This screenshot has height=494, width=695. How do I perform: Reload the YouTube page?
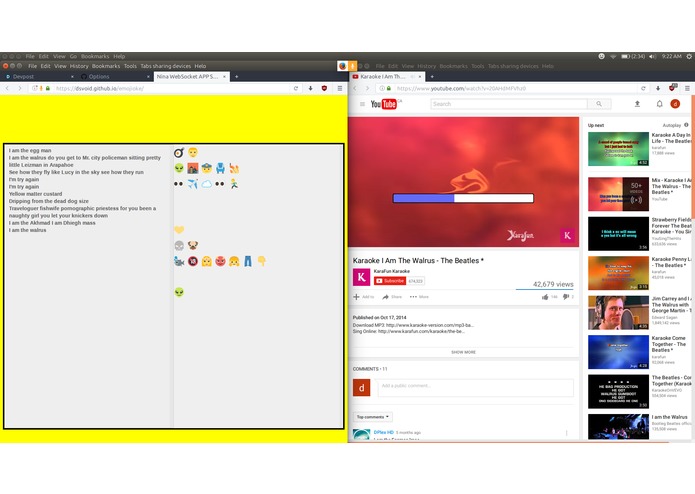643,89
